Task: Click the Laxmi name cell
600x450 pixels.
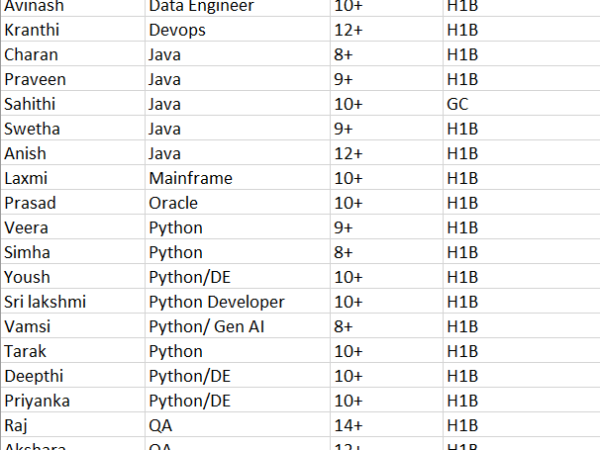Action: [27, 178]
